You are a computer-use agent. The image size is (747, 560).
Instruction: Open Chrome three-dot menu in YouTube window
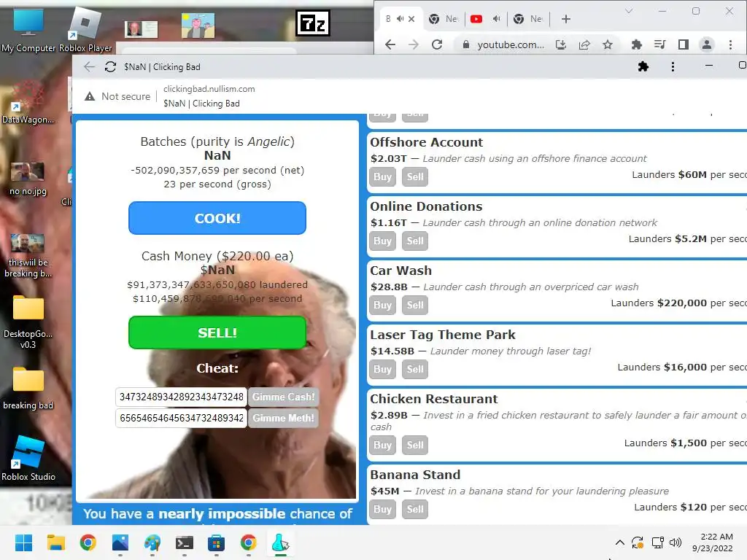730,44
